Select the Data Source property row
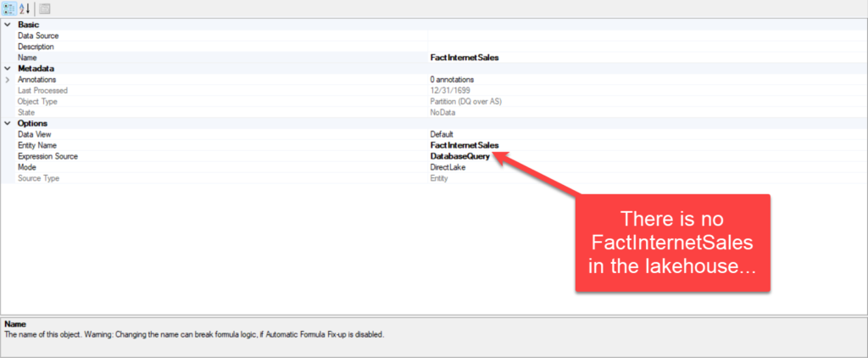This screenshot has height=358, width=868. (434, 36)
